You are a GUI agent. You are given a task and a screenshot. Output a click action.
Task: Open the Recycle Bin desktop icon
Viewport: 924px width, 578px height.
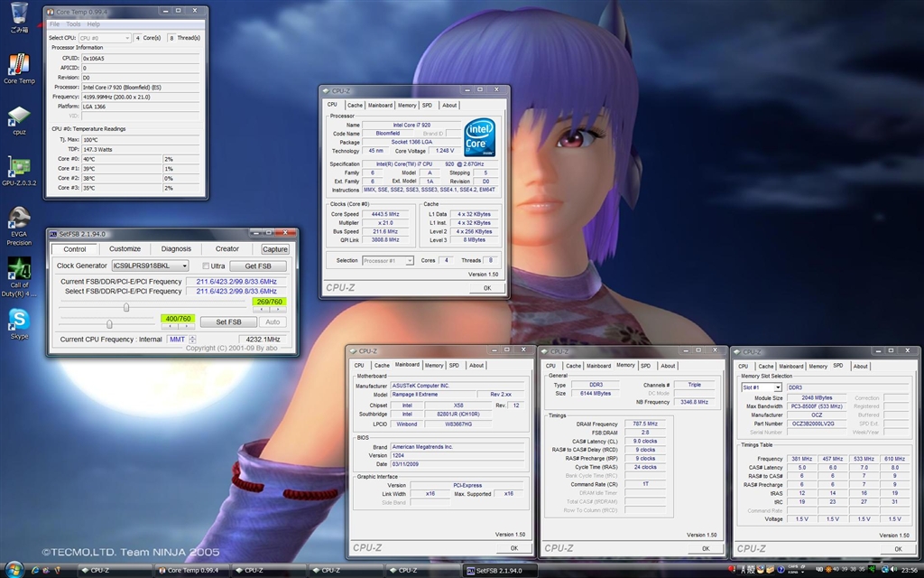point(18,14)
